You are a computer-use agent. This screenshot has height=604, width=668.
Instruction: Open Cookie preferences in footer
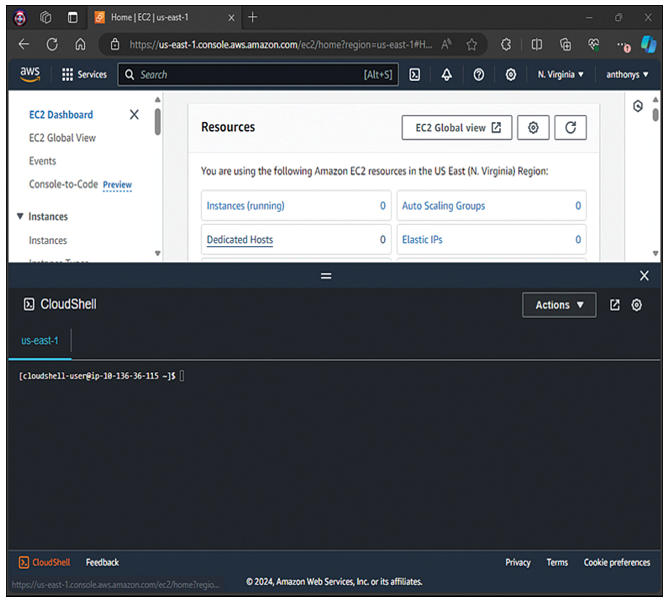click(x=617, y=562)
